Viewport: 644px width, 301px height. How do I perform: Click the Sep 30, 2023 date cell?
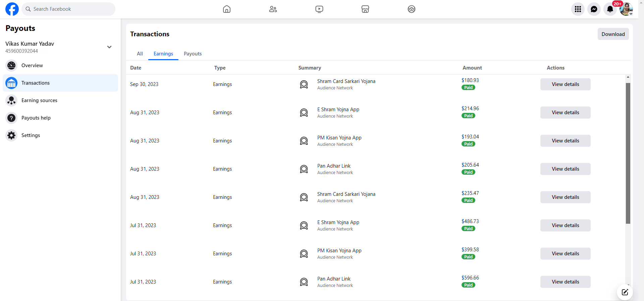click(144, 84)
